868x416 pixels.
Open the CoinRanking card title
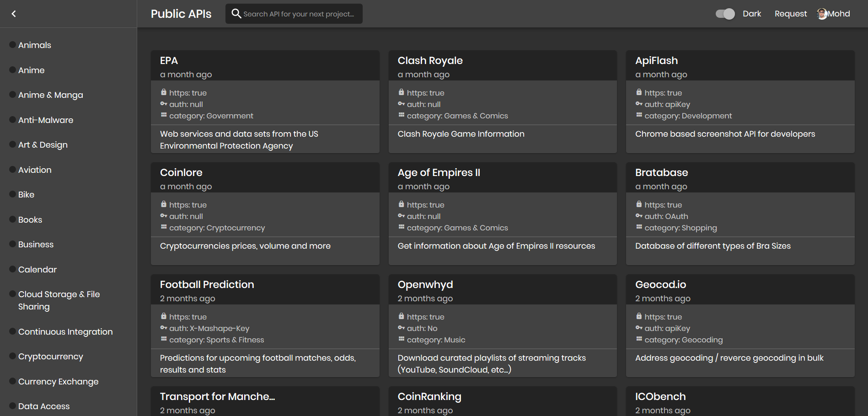[x=429, y=397]
